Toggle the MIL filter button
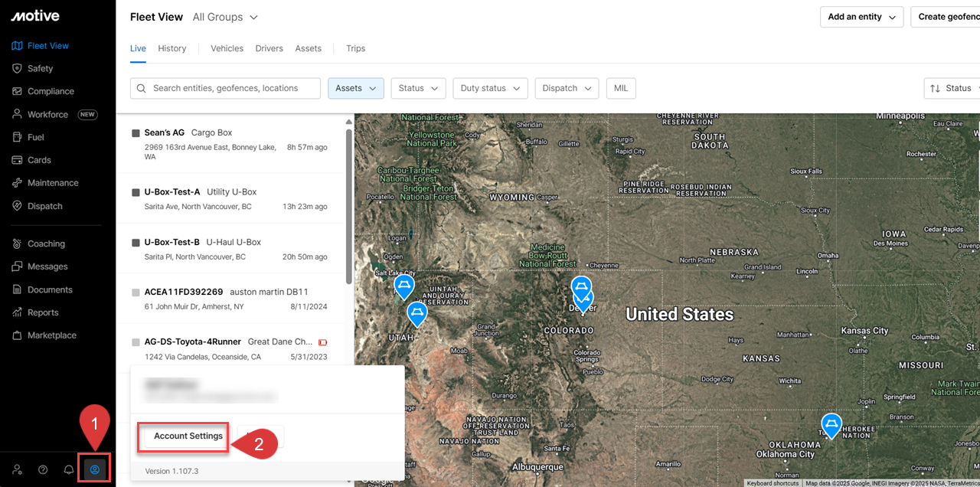 (x=621, y=88)
